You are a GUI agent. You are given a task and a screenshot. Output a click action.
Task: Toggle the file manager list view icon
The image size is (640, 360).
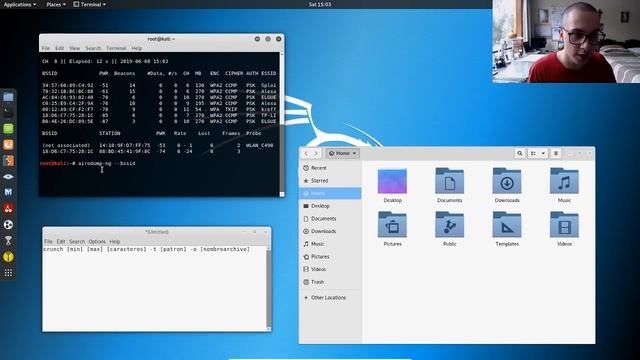(x=533, y=153)
